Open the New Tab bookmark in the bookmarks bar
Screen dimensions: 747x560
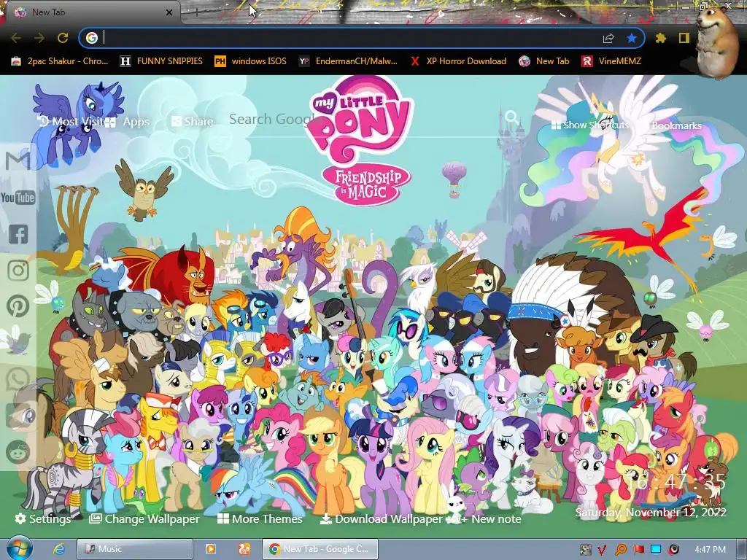tap(544, 61)
